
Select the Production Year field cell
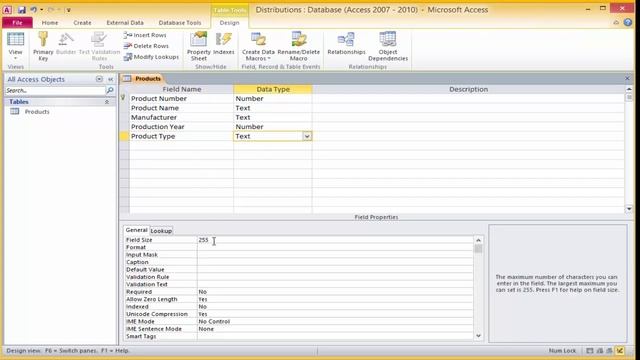[x=181, y=127]
